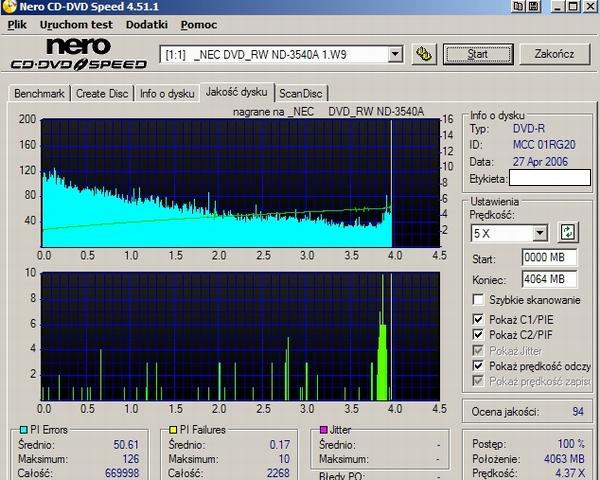Viewport: 600px width, 480px height.
Task: Toggle the Pokaż prędkość odczytu checkbox
Action: click(478, 366)
